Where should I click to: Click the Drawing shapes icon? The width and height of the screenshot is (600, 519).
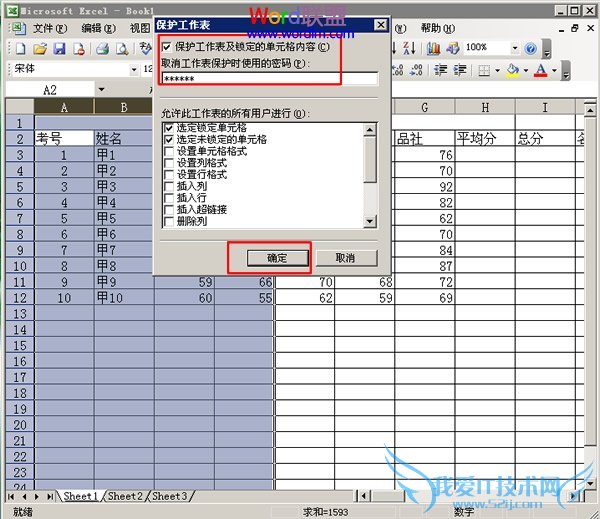453,48
